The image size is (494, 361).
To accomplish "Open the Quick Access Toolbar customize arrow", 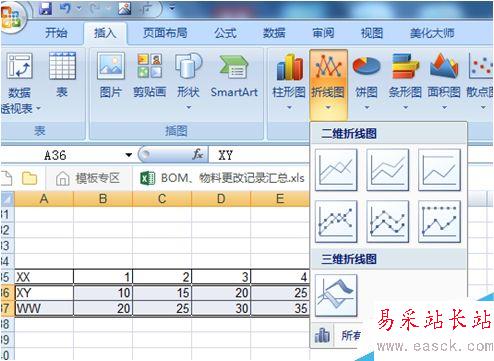I will (172, 7).
